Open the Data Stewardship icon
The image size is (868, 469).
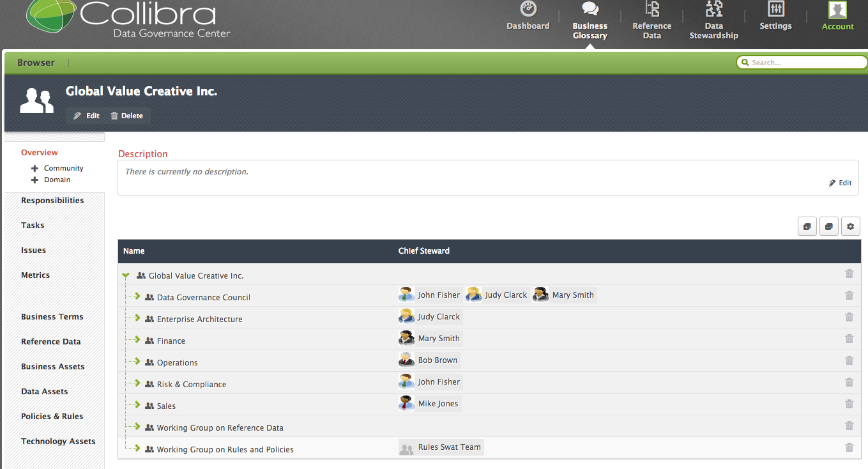click(x=713, y=9)
